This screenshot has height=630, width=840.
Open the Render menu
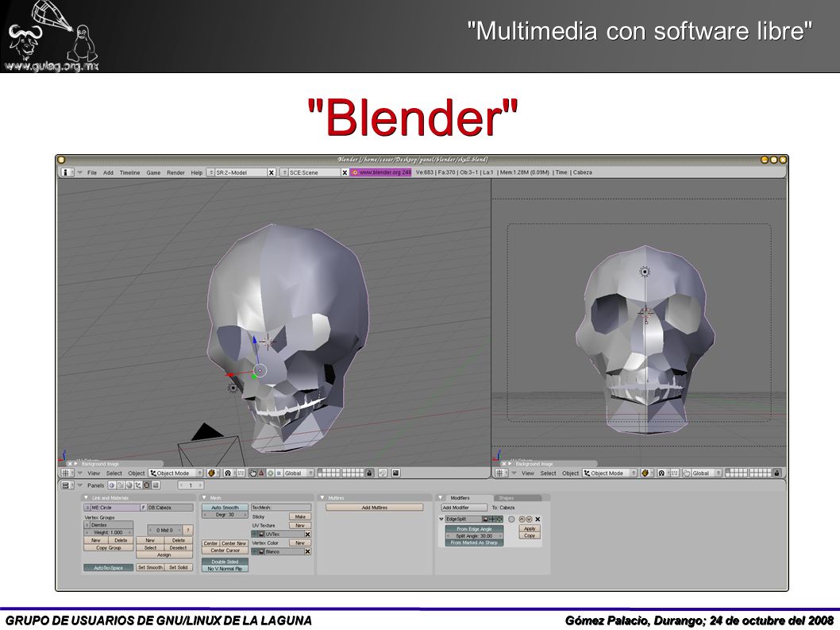tap(175, 172)
